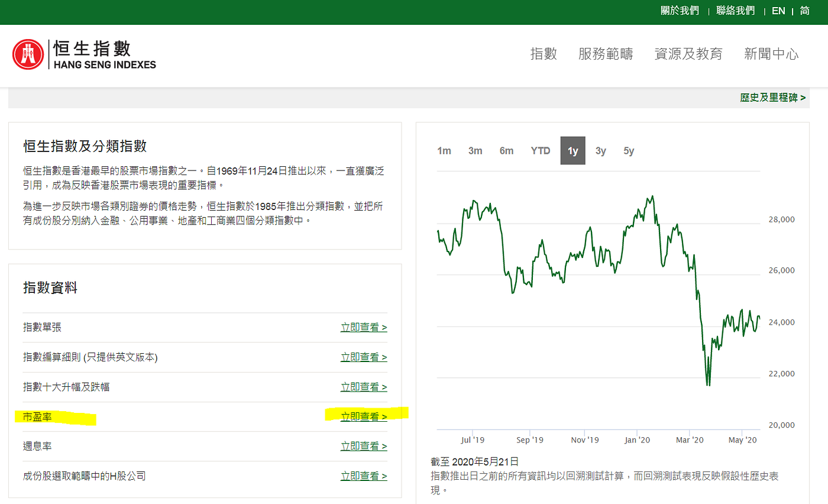Click the 28,000 axis label on chart

coord(781,219)
